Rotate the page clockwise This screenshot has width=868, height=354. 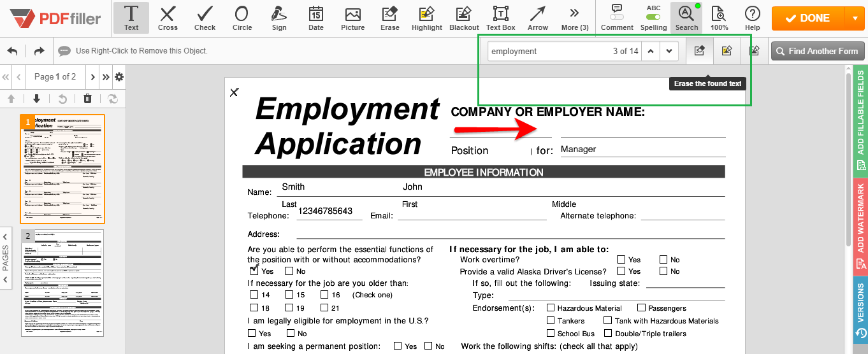point(113,99)
